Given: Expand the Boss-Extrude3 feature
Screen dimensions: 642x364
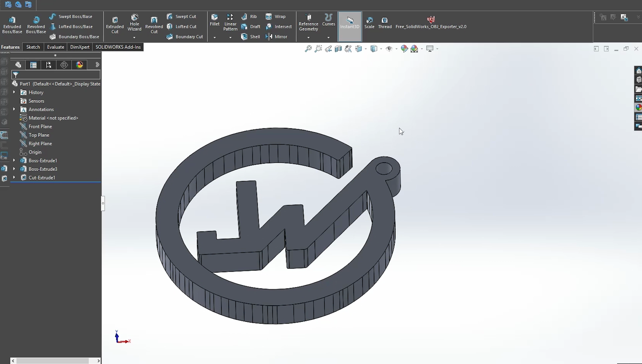Looking at the screenshot, I should (x=14, y=169).
